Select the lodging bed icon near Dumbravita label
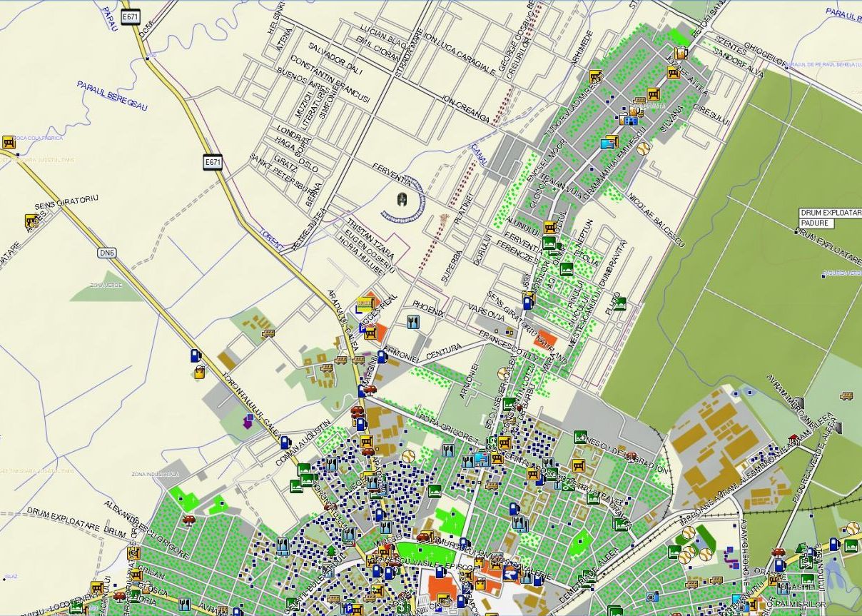The width and height of the screenshot is (862, 616). [619, 303]
